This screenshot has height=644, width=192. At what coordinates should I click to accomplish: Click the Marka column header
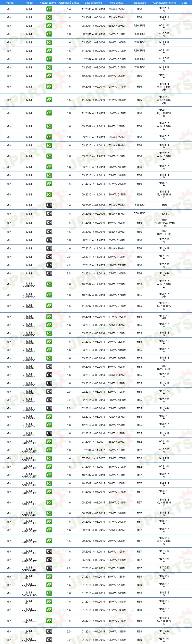click(10, 3)
